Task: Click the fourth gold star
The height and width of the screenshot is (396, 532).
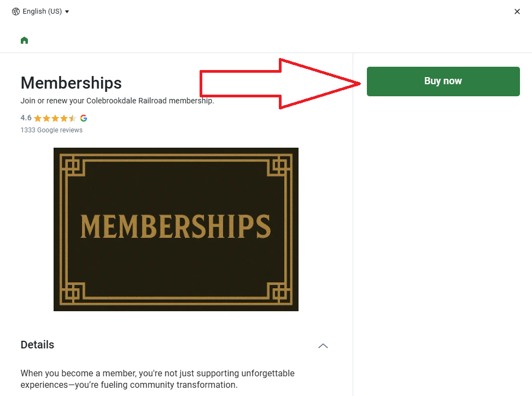Action: coord(65,118)
